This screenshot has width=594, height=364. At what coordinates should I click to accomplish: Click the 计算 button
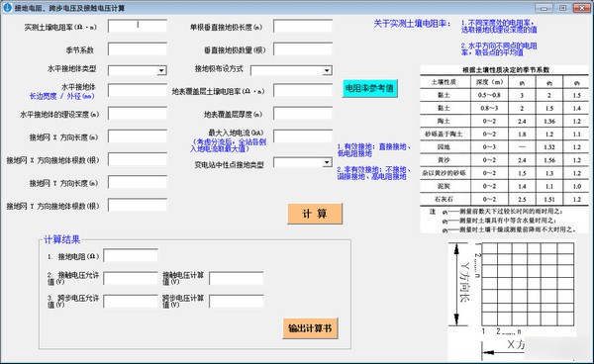click(x=315, y=214)
